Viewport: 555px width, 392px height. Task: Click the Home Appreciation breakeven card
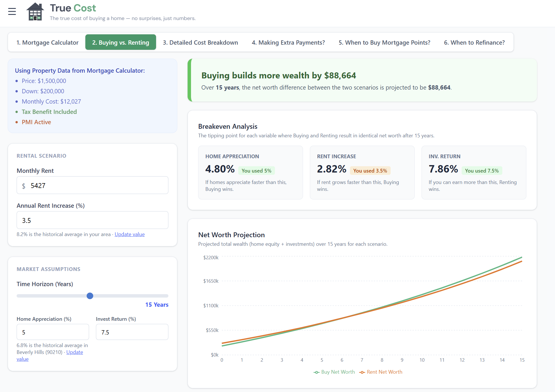tap(250, 173)
